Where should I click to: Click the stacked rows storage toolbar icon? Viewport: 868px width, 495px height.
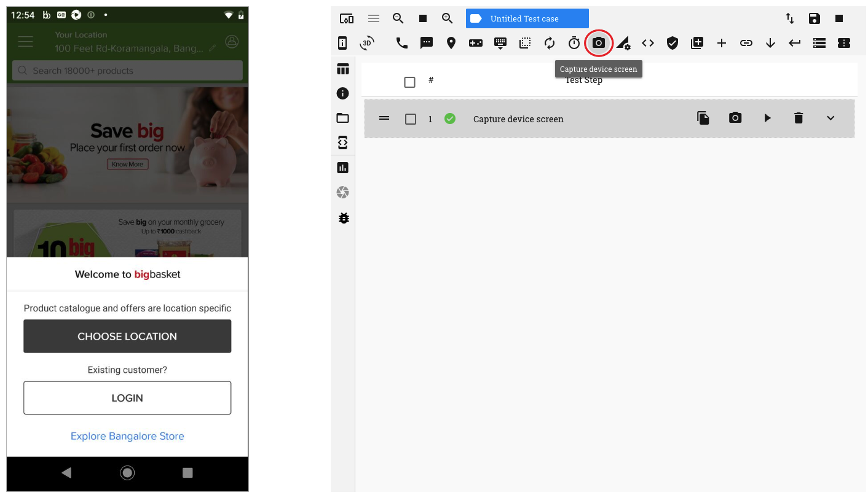[x=819, y=43]
